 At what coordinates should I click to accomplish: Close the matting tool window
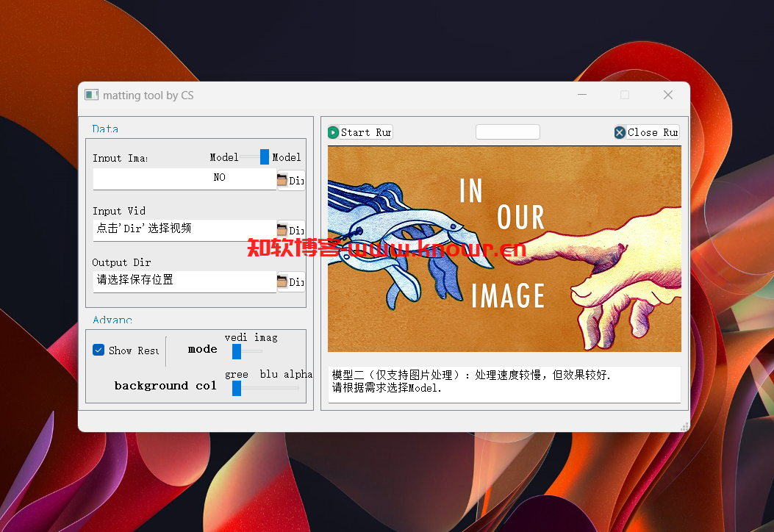click(668, 95)
